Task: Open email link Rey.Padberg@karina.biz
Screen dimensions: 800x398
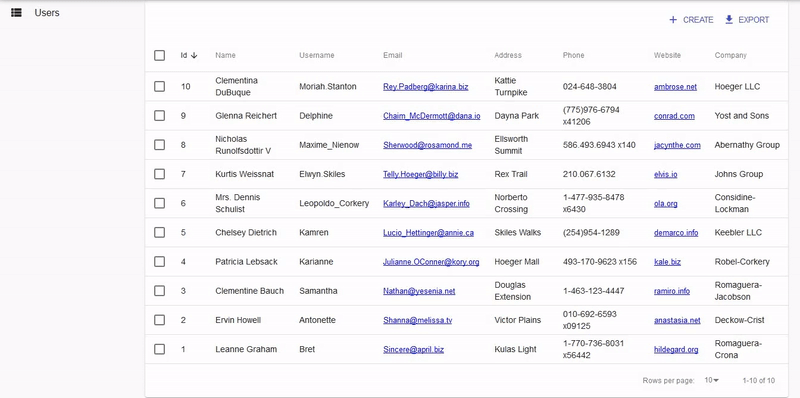Action: point(426,87)
